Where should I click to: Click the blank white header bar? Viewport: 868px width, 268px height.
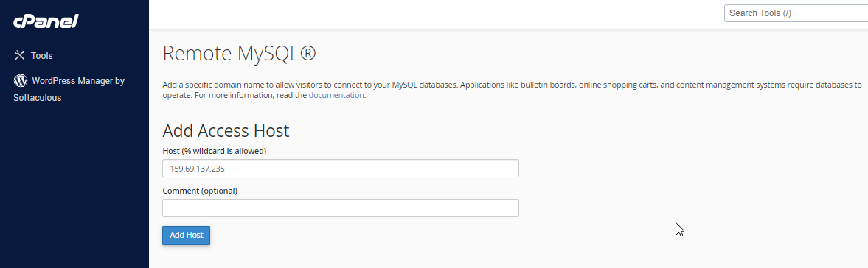tap(431, 15)
